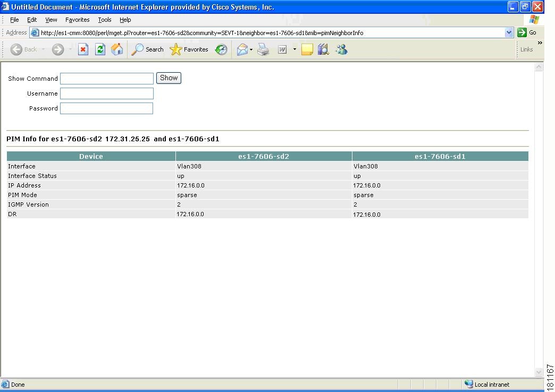Image resolution: width=555 pixels, height=392 pixels.
Task: Stop the page from loading
Action: pyautogui.click(x=83, y=49)
